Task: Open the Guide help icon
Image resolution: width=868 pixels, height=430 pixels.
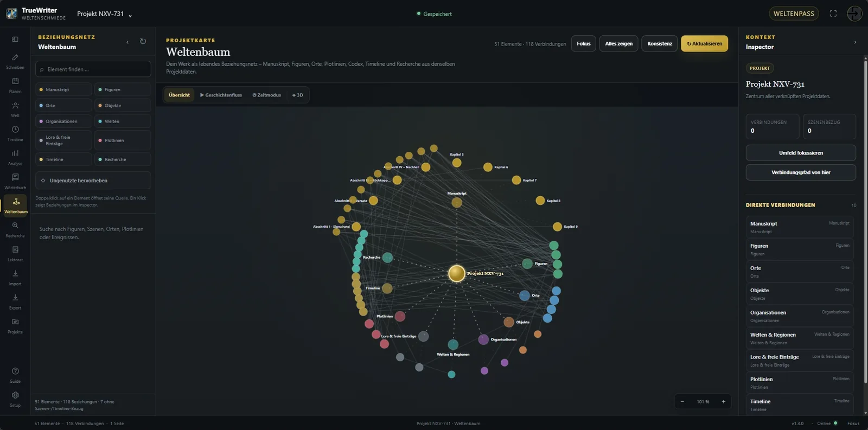Action: [x=15, y=375]
